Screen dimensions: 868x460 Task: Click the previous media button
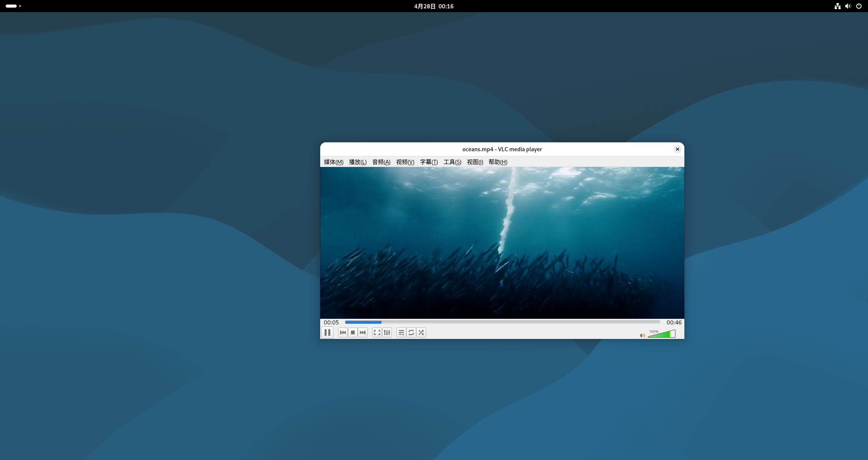coord(343,332)
